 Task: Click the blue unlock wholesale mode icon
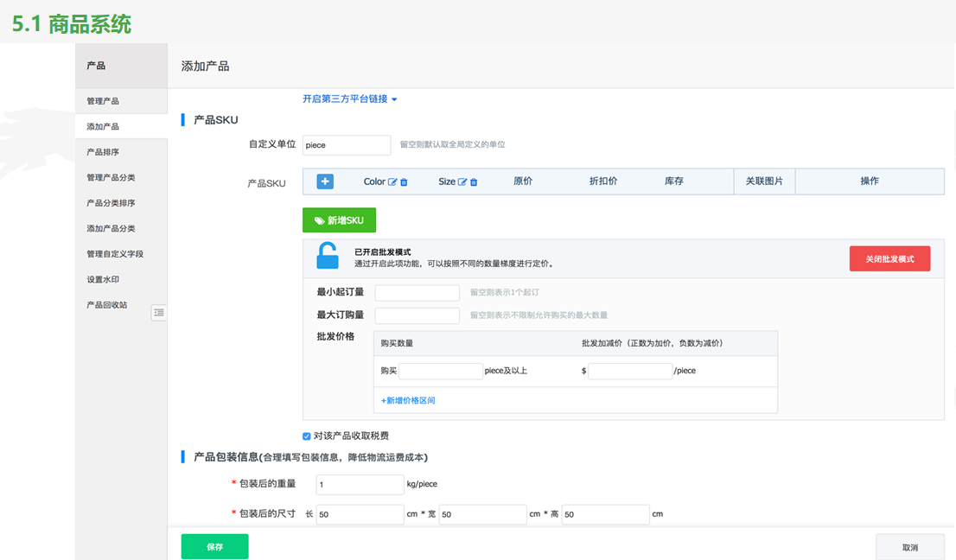(328, 256)
